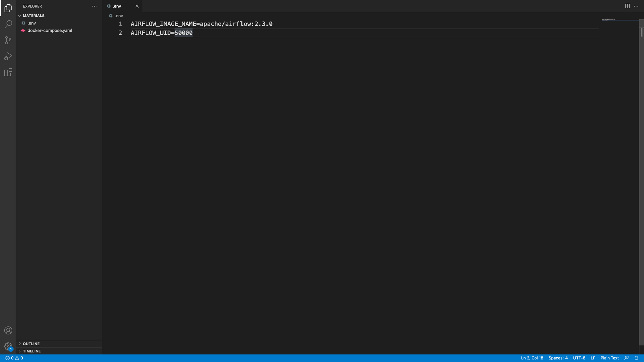644x362 pixels.
Task: Open the editor more actions ellipsis
Action: pos(636,6)
